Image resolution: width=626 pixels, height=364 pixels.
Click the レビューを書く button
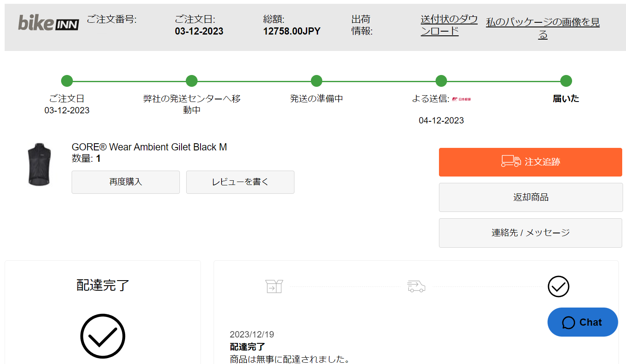pos(240,182)
